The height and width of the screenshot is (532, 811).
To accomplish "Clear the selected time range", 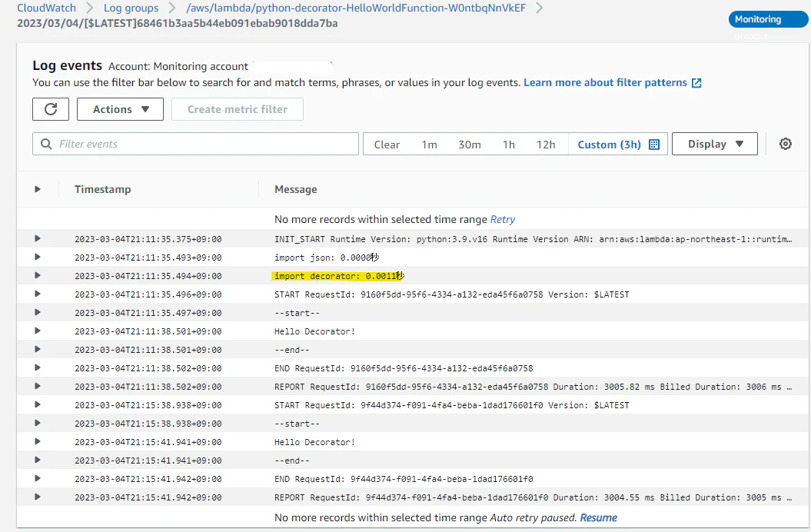I will pyautogui.click(x=387, y=145).
